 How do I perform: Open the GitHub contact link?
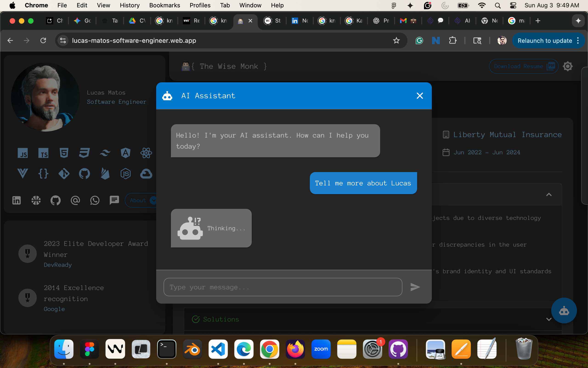pos(55,201)
